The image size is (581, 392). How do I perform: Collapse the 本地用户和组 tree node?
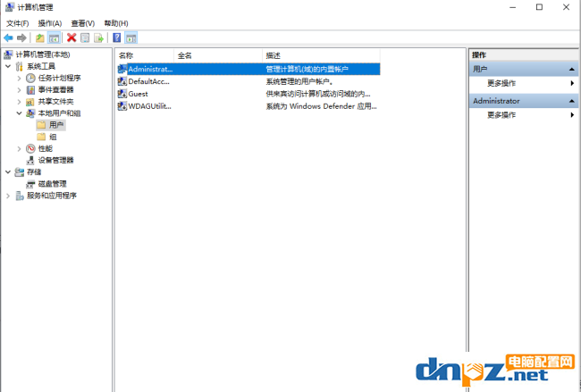(20, 113)
